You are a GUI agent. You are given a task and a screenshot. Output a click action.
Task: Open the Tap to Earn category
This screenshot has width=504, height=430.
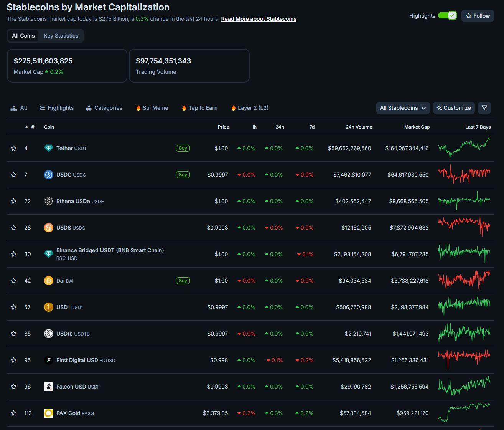tap(199, 108)
